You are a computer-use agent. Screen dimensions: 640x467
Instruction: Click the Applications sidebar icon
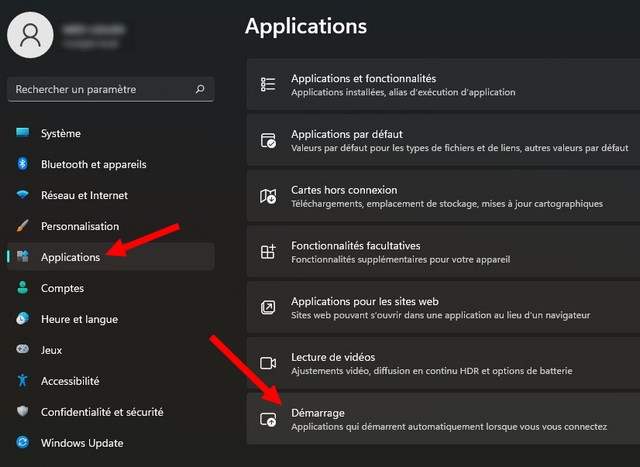22,256
